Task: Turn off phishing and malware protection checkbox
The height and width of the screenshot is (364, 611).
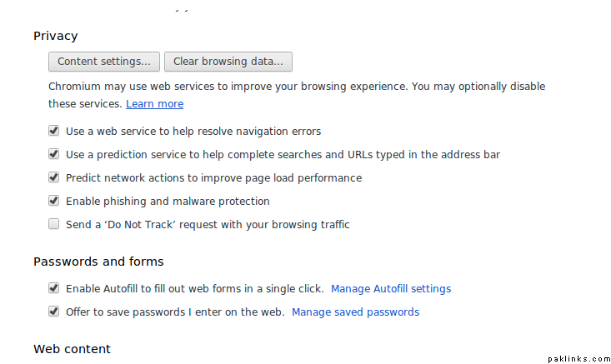Action: pyautogui.click(x=54, y=201)
